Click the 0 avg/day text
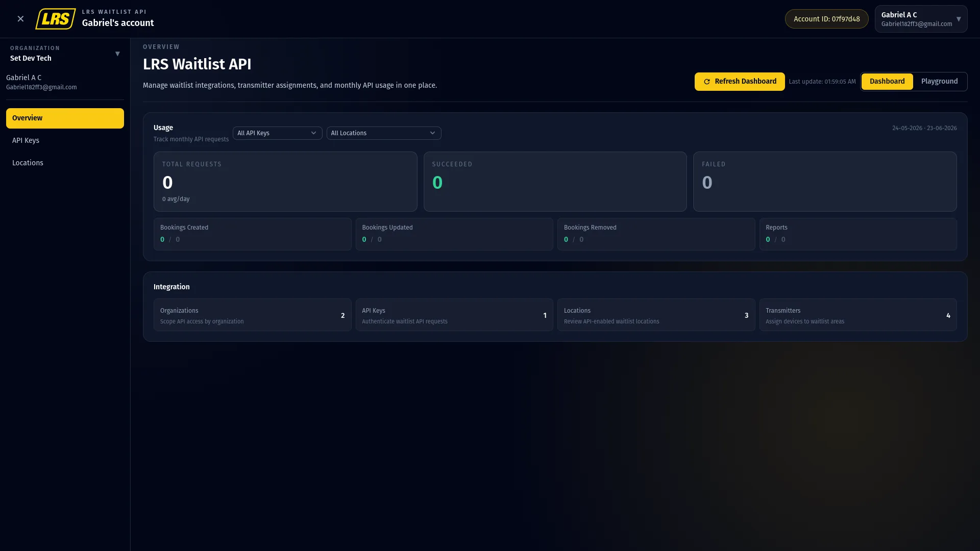 point(176,199)
